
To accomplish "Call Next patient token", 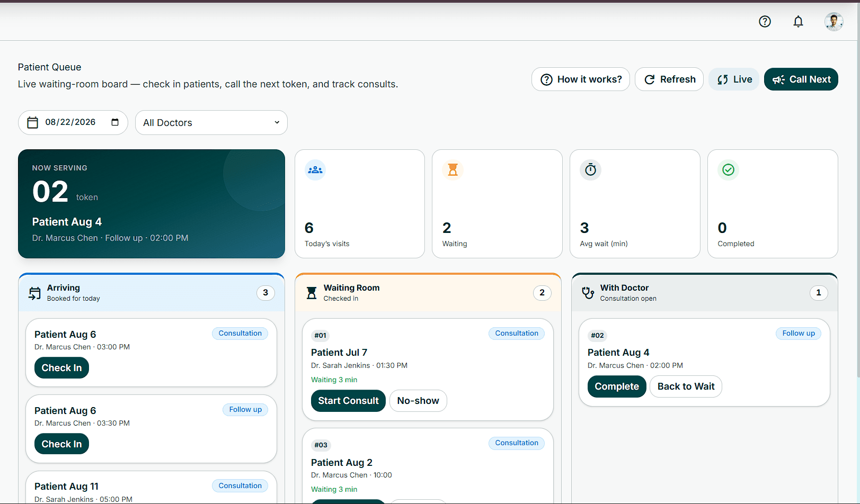I will tap(801, 79).
